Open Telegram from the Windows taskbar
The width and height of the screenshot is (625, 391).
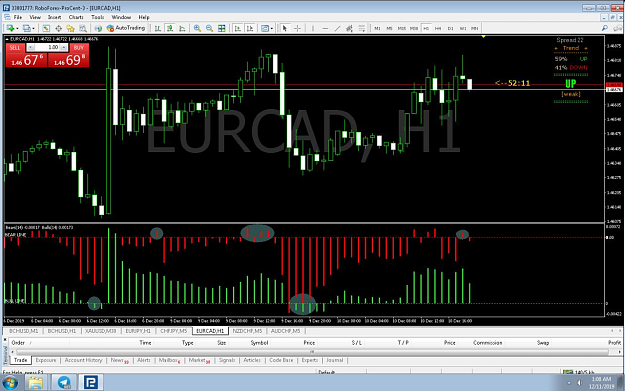[x=64, y=383]
